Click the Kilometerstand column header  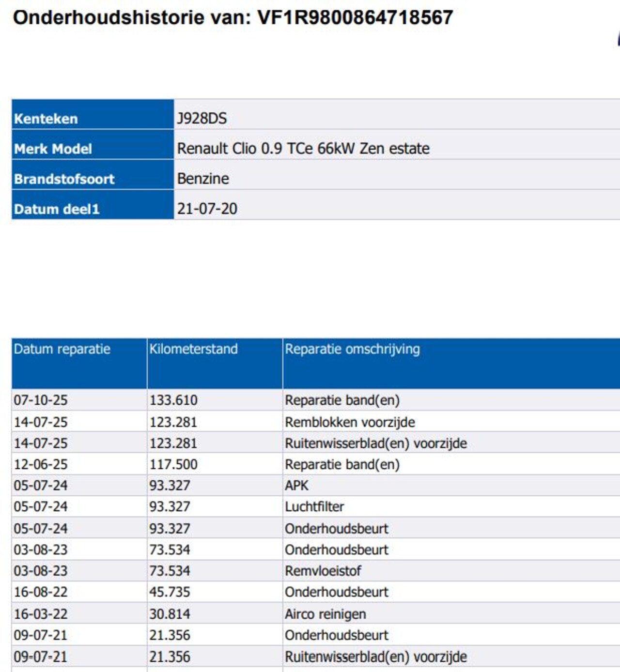point(193,349)
